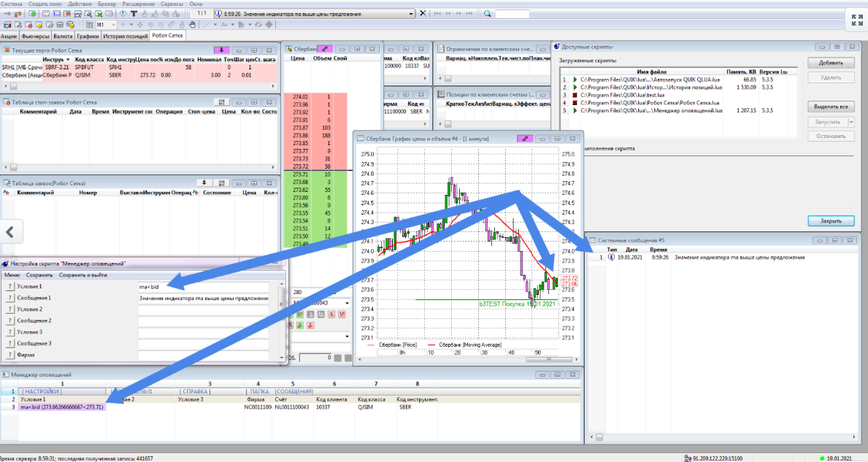Switch to the История позиций tab

click(125, 36)
